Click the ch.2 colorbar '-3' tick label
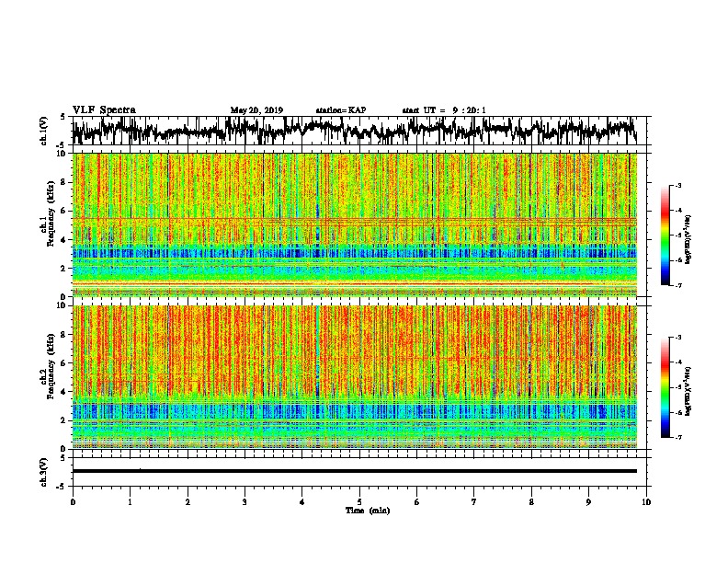The image size is (728, 563). tap(677, 338)
